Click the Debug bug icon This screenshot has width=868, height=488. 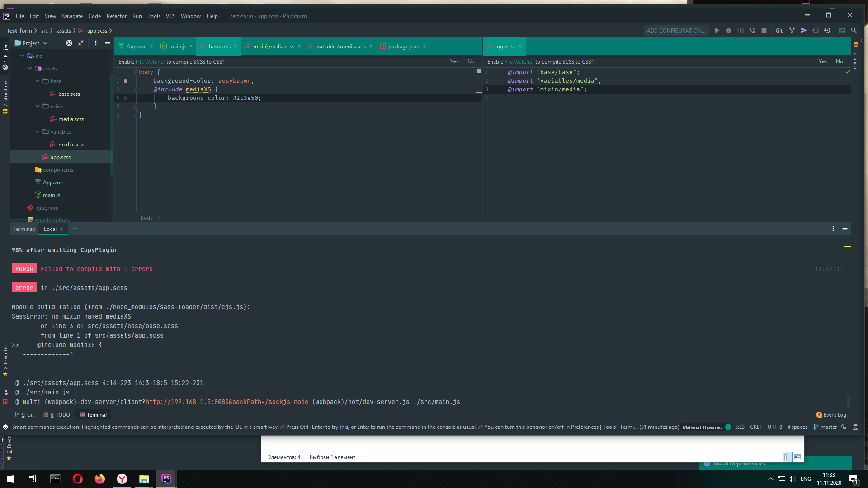tap(729, 30)
